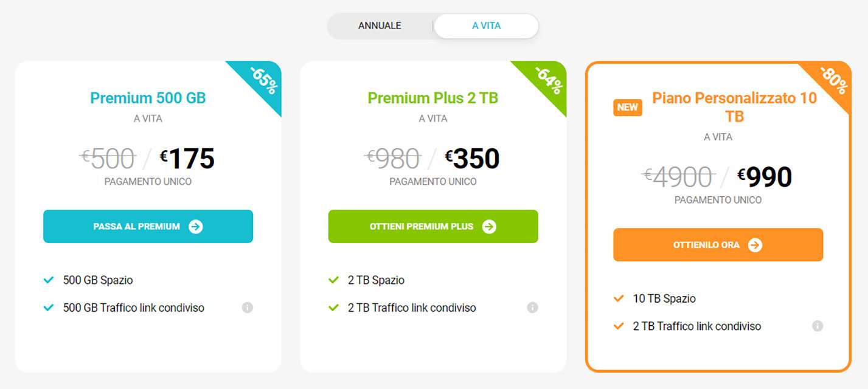This screenshot has width=868, height=389.
Task: Click the -65% discount corner ribbon
Action: [264, 80]
